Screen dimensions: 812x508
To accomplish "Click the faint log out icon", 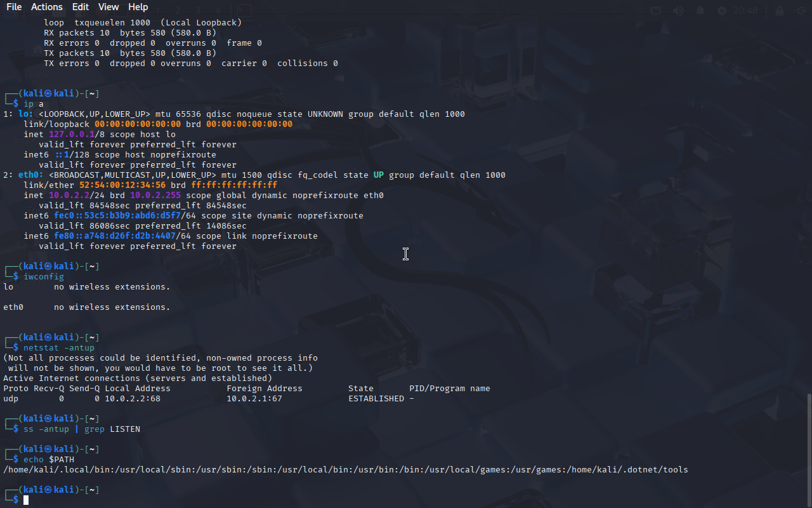I will (x=802, y=11).
